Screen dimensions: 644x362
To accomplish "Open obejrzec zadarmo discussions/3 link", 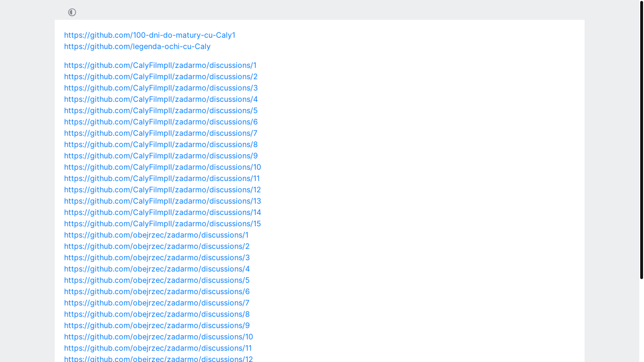I will coord(157,257).
